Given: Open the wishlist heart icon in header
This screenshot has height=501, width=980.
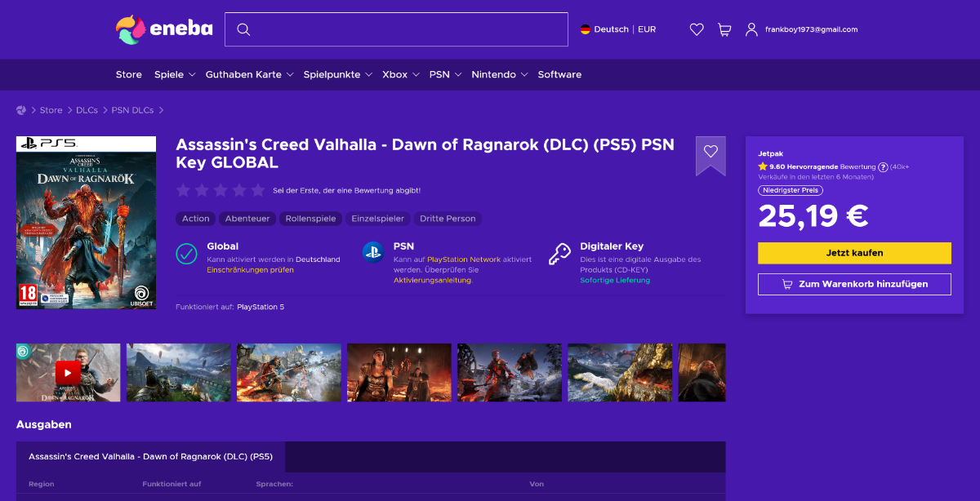Looking at the screenshot, I should click(x=697, y=29).
